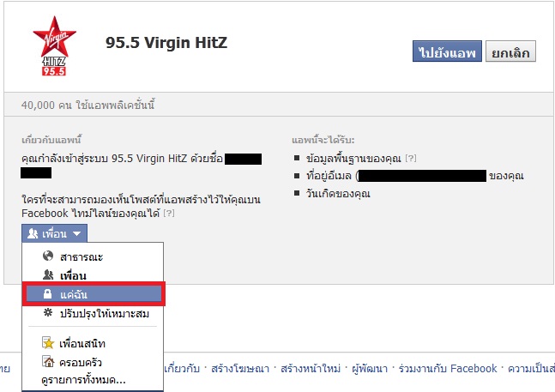This screenshot has height=392, width=555.
Task: Select เพื่อนสนิท (Close friends) list
Action: (x=93, y=343)
